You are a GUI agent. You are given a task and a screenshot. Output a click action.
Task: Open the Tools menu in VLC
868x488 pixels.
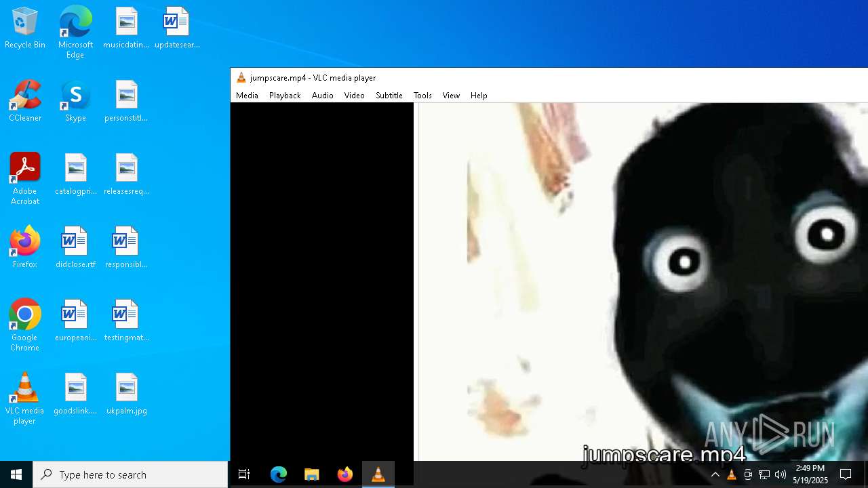tap(422, 96)
